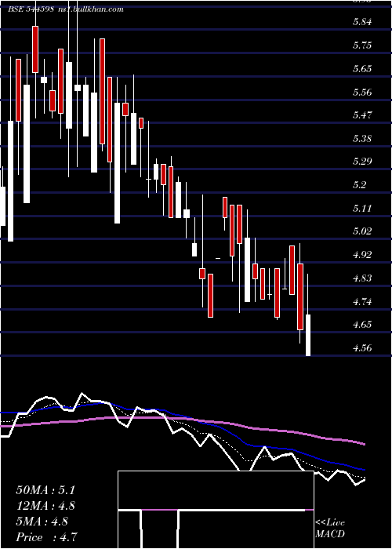Click the 5.65 price axis label
The image size is (392, 549).
click(362, 69)
